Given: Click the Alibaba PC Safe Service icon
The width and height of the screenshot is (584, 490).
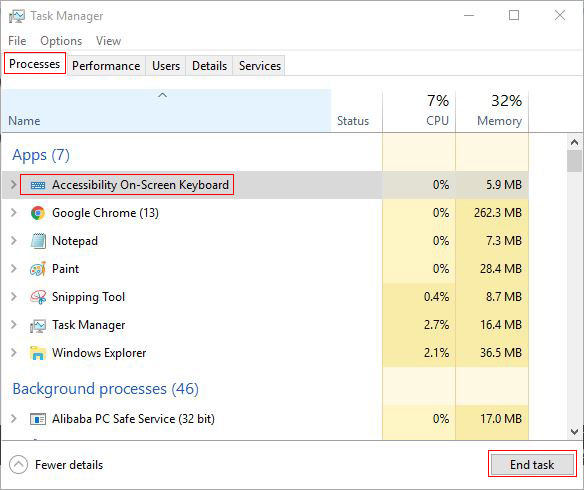Looking at the screenshot, I should click(38, 419).
